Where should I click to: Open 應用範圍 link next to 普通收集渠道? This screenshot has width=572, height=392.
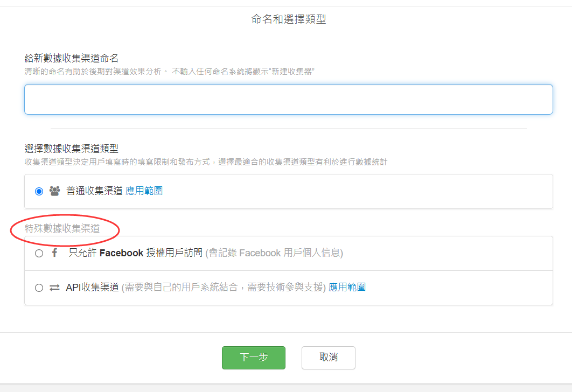click(x=144, y=191)
